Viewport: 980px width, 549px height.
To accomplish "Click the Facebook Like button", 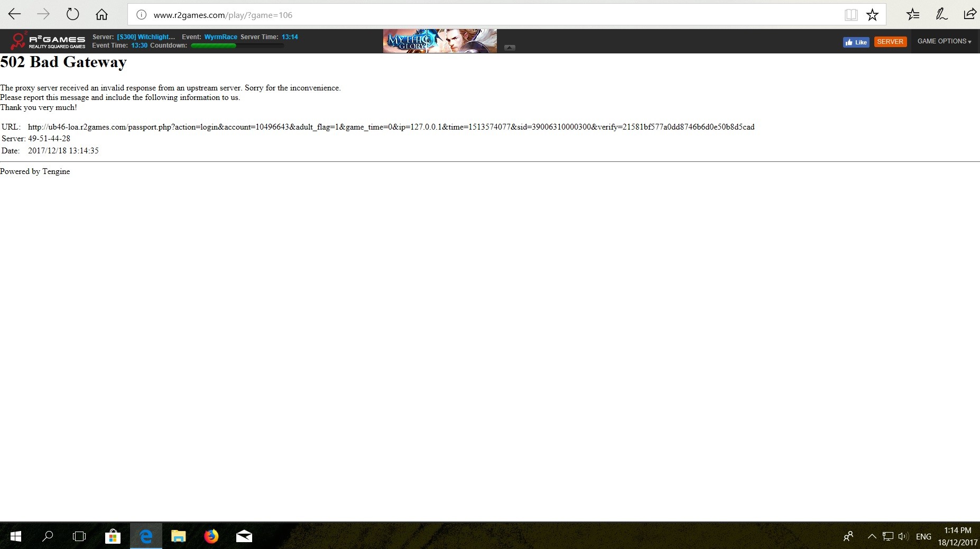I will tap(856, 42).
